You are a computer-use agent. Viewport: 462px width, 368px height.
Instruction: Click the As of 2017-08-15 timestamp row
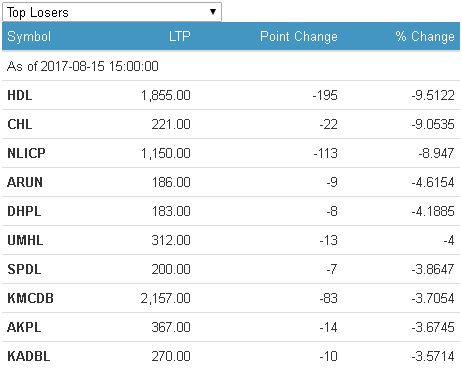click(231, 66)
